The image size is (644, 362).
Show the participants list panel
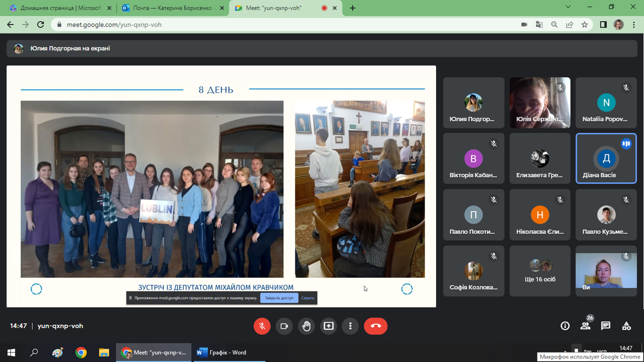tap(585, 326)
